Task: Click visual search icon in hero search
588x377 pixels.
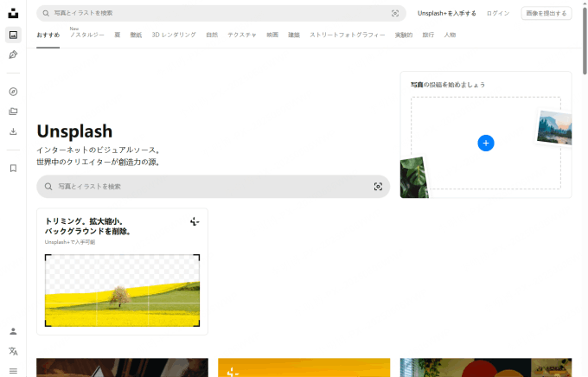Action: (378, 187)
